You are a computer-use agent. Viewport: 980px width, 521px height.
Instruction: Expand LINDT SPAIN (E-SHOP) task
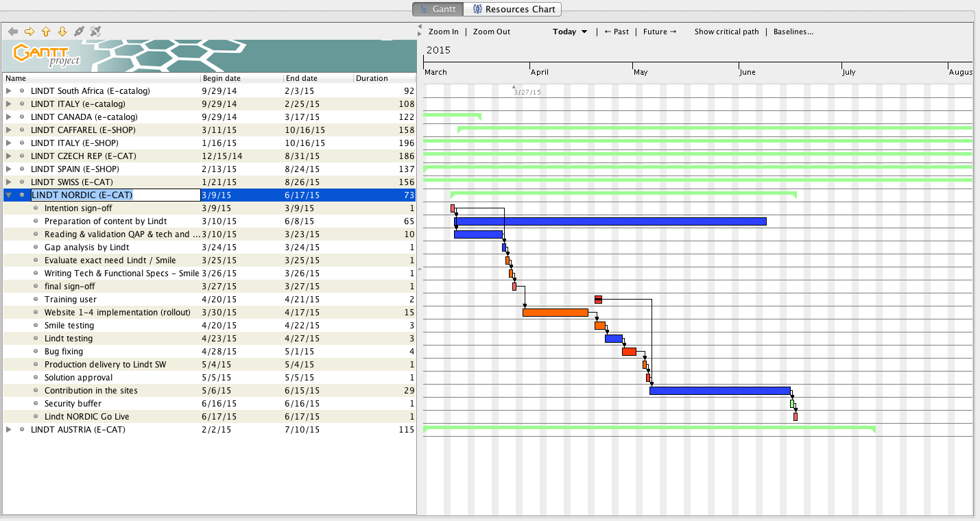pos(8,169)
